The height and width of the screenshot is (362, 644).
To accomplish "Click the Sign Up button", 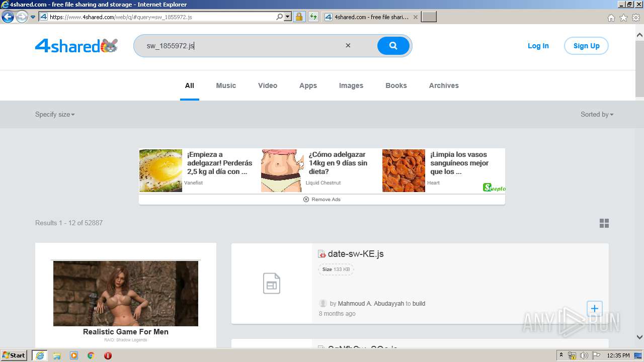I will (x=586, y=46).
